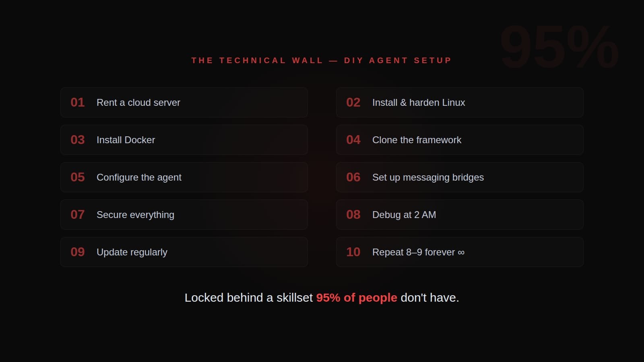
Task: Click the faint large 95% watermark
Action: tap(559, 47)
